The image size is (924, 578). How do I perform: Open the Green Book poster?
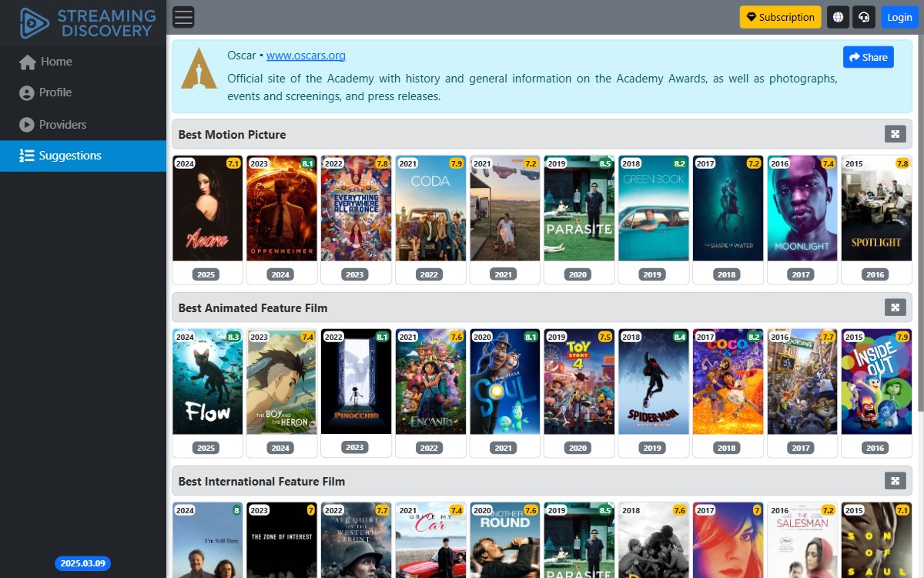pyautogui.click(x=654, y=208)
